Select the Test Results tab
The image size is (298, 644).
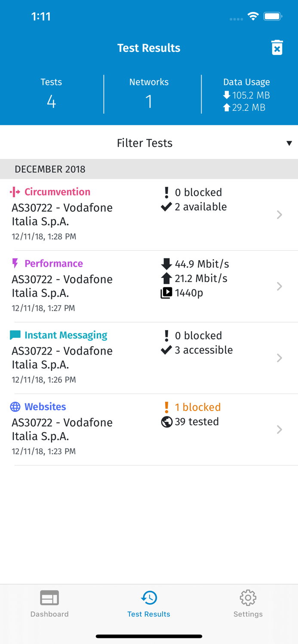pyautogui.click(x=149, y=603)
